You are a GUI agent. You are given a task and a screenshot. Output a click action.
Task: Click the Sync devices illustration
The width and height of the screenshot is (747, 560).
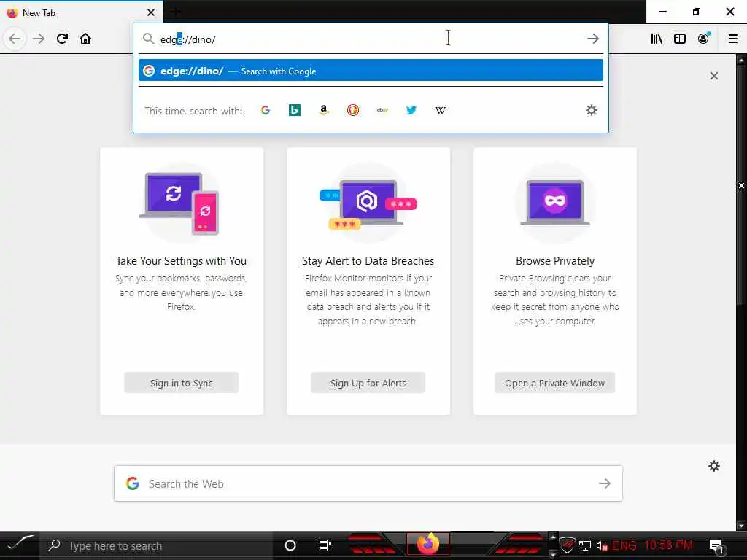[181, 203]
